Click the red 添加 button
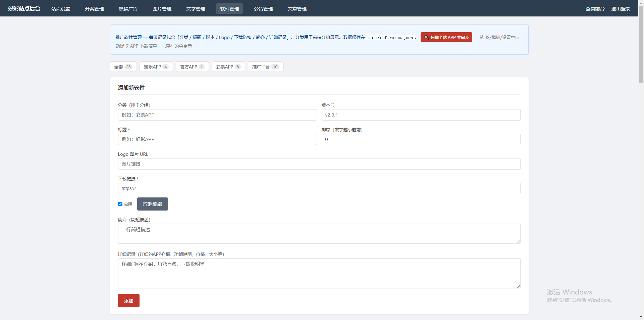This screenshot has height=320, width=644. click(x=129, y=301)
